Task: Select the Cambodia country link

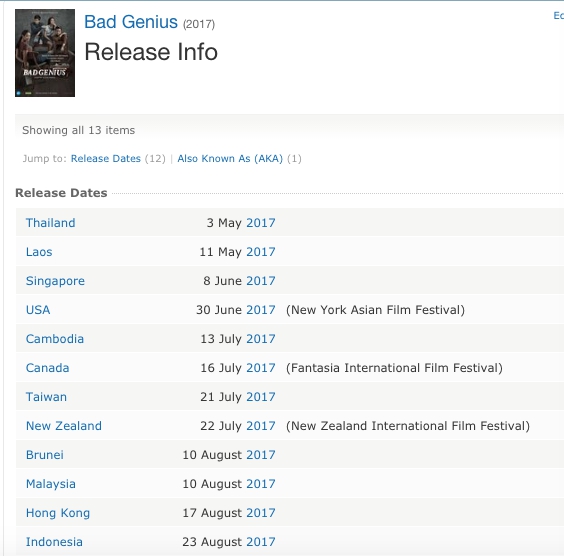Action: pyautogui.click(x=55, y=339)
